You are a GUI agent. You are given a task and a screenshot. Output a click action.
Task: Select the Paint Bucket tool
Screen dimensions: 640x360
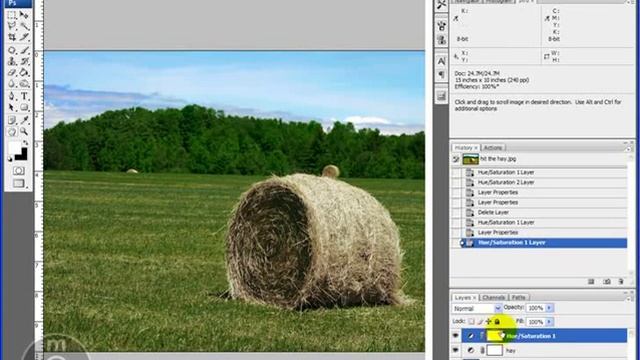click(x=24, y=73)
